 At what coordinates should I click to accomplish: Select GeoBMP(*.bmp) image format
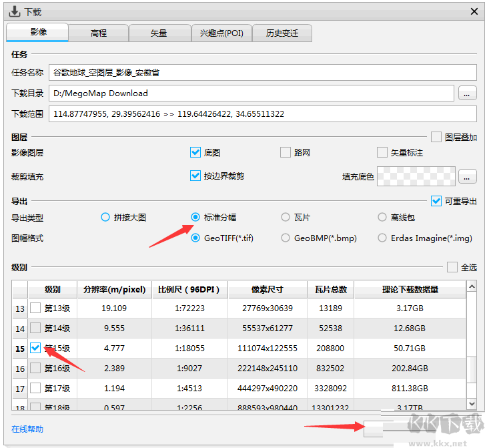286,238
